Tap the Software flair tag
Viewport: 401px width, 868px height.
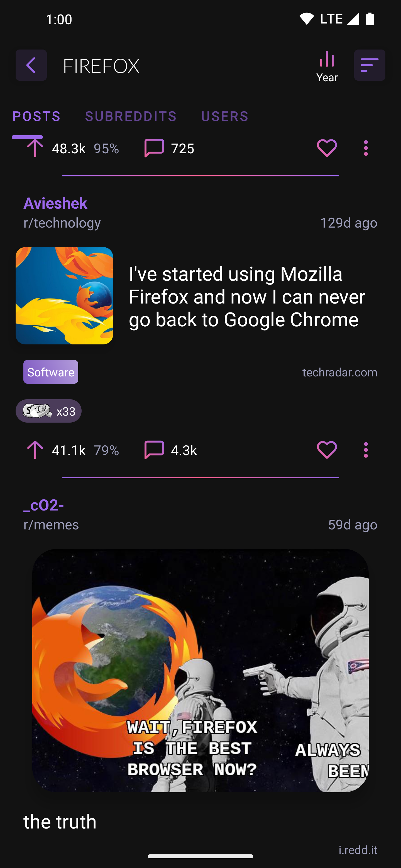[x=51, y=372]
